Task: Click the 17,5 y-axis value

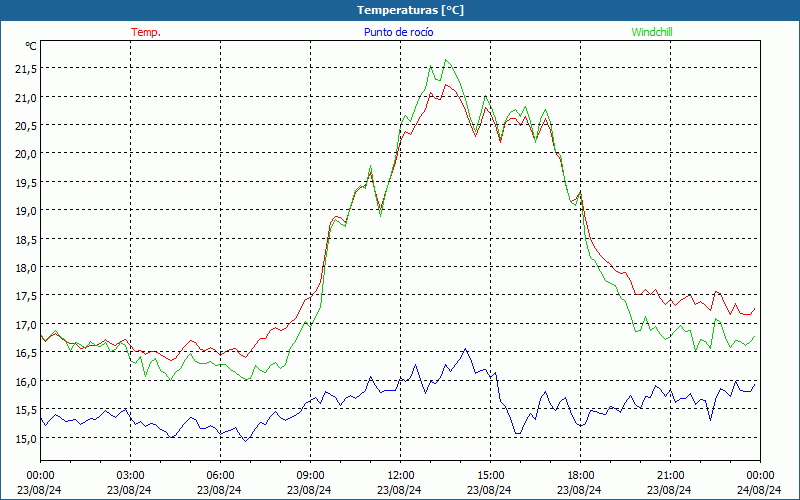Action: (26, 296)
